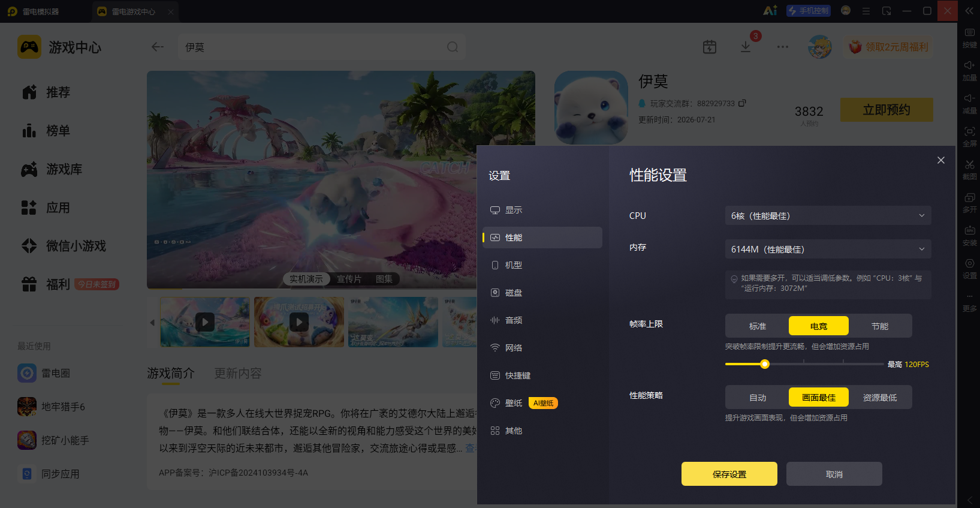Click the 伊莫 search input field
980x508 pixels.
[322, 47]
